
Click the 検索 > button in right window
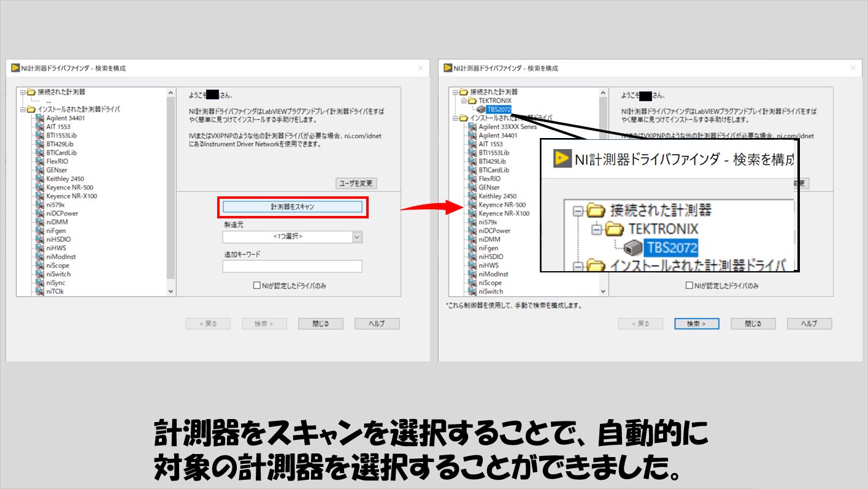pyautogui.click(x=697, y=323)
